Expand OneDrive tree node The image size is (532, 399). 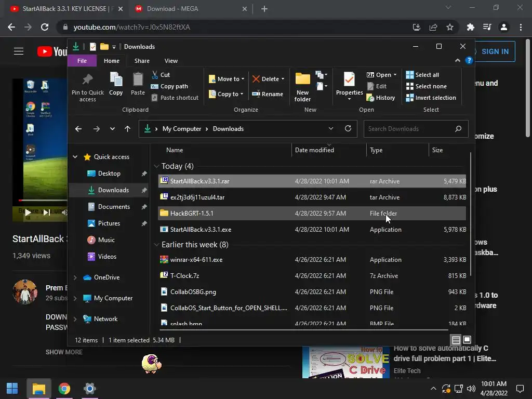pos(75,277)
